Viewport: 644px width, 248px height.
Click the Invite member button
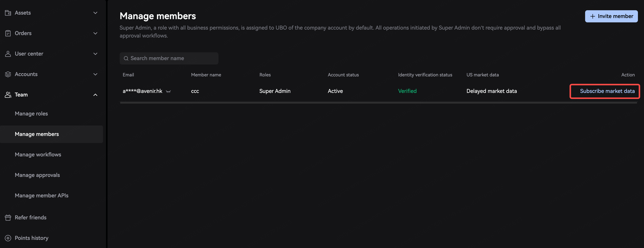click(x=611, y=16)
